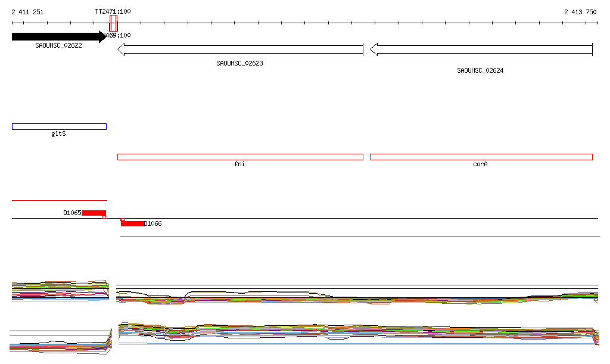
Task: Select the SAOUHSC_02624 gene arrow
Action: 481,49
